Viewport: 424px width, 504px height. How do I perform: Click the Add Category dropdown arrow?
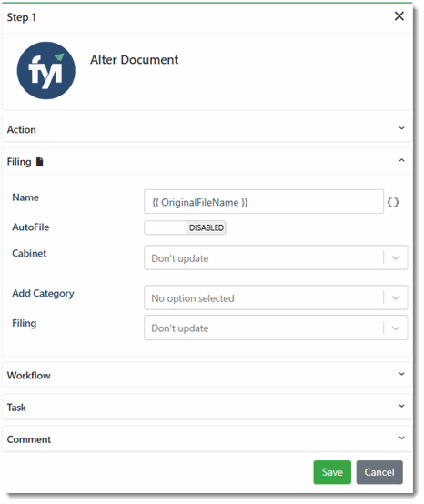click(x=396, y=298)
